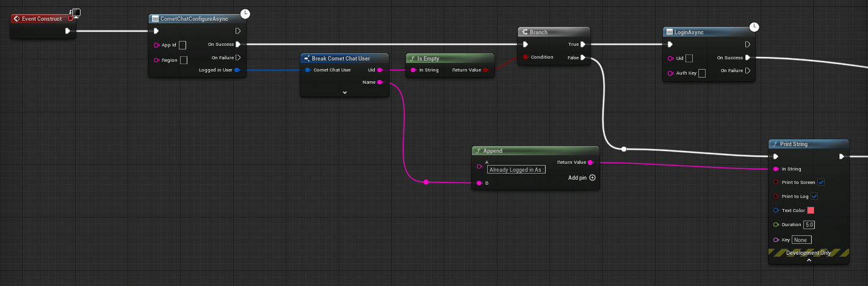Click the Uid value field on LoginAsync
This screenshot has width=868, height=286.
(689, 58)
